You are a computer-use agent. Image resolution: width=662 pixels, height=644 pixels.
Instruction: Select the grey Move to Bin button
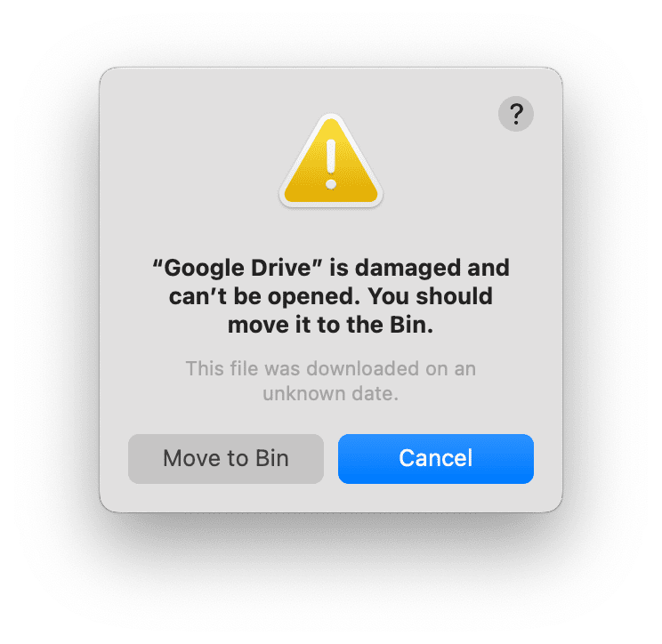pyautogui.click(x=226, y=459)
